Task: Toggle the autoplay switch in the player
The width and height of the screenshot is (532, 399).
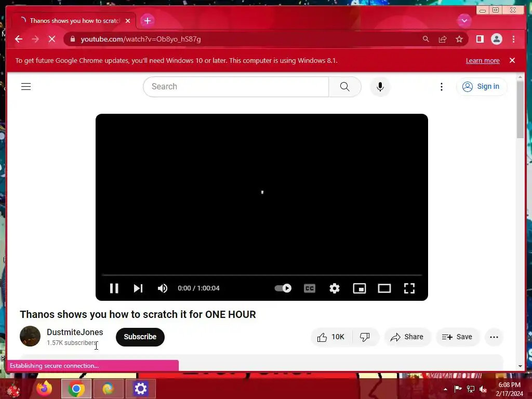Action: pos(283,288)
